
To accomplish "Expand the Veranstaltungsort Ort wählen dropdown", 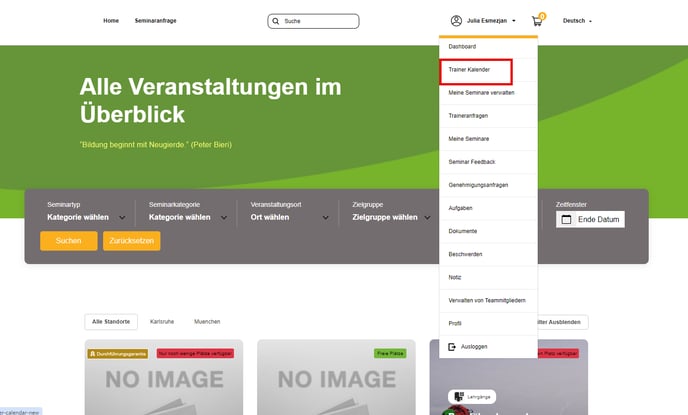I will (x=290, y=217).
